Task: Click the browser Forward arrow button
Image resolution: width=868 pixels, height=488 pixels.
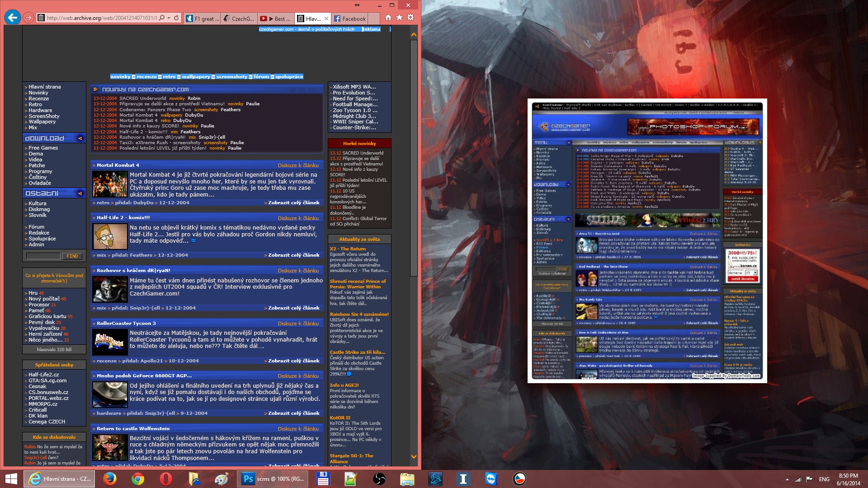Action: 28,18
